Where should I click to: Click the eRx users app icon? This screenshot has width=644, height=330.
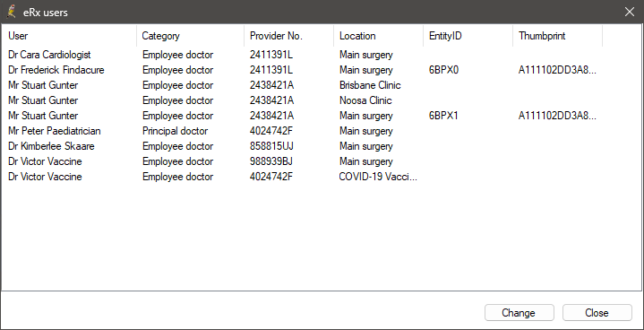coord(12,12)
